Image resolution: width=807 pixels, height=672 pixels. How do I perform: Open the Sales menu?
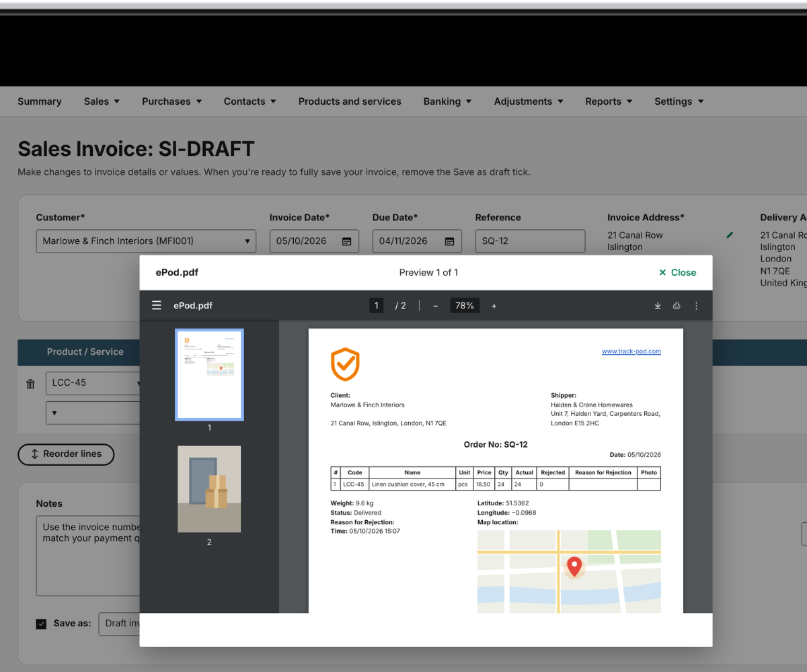pyautogui.click(x=102, y=101)
